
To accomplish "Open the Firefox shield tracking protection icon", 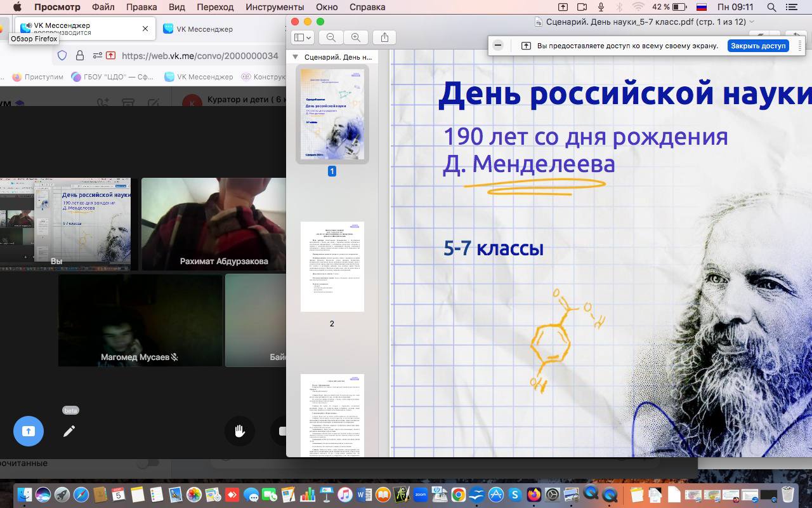I will [x=62, y=56].
